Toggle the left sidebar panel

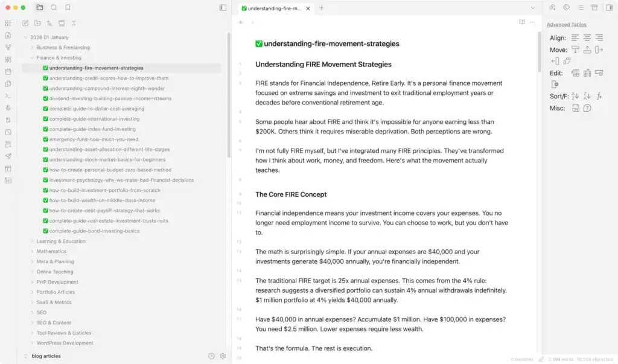(223, 8)
